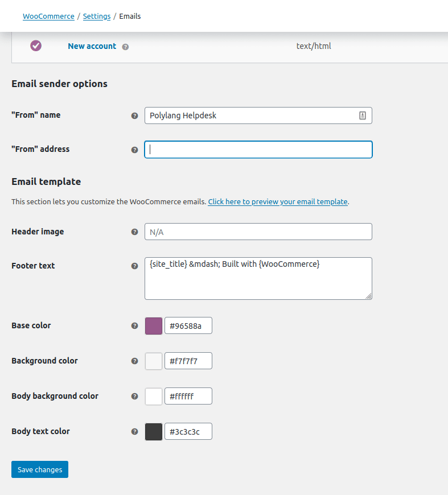Click the Background color help icon

[x=134, y=361]
